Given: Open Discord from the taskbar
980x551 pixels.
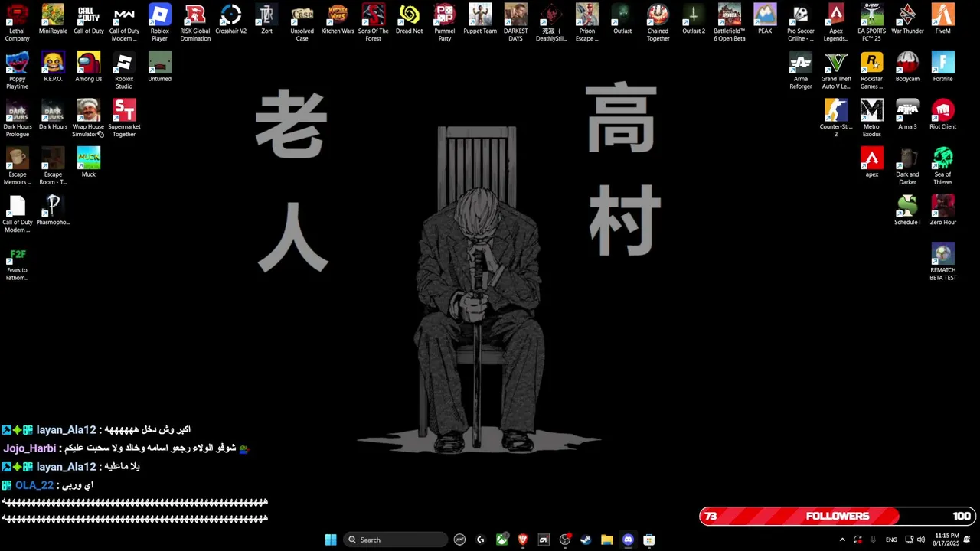Looking at the screenshot, I should [x=628, y=540].
